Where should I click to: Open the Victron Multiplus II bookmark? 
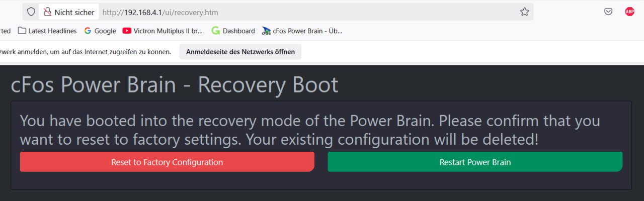[x=163, y=31]
